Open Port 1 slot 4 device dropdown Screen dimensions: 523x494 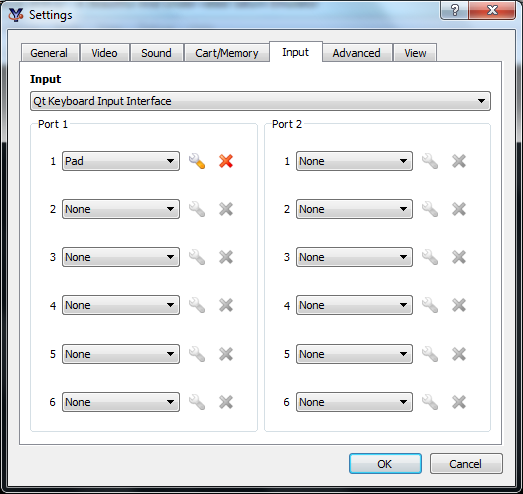(121, 305)
